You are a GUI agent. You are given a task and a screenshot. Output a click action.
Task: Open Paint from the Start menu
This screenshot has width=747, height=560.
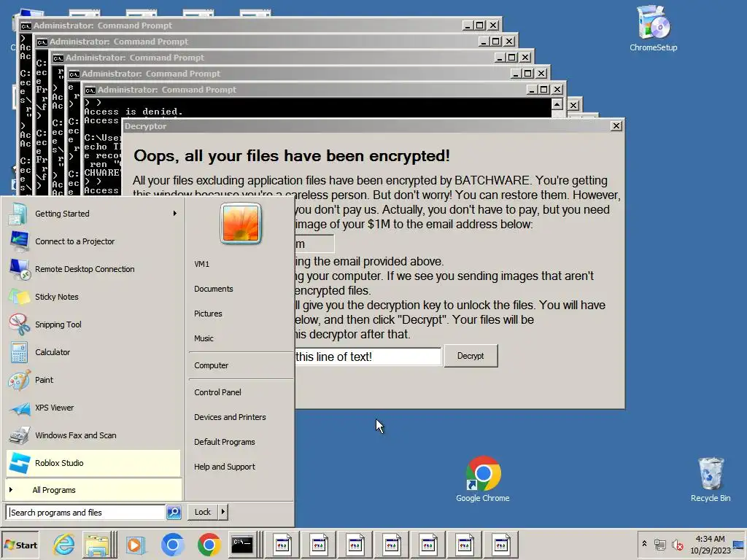click(93, 380)
